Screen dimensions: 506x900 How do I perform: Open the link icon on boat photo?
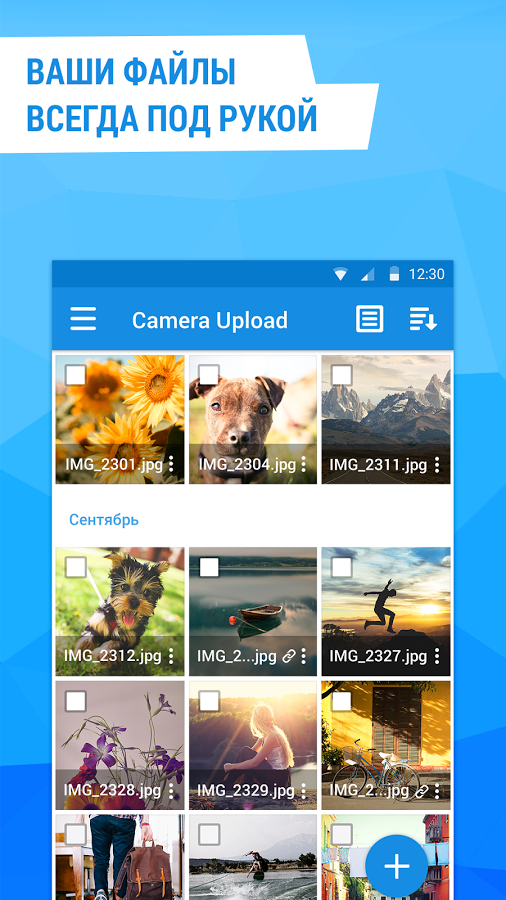click(289, 656)
